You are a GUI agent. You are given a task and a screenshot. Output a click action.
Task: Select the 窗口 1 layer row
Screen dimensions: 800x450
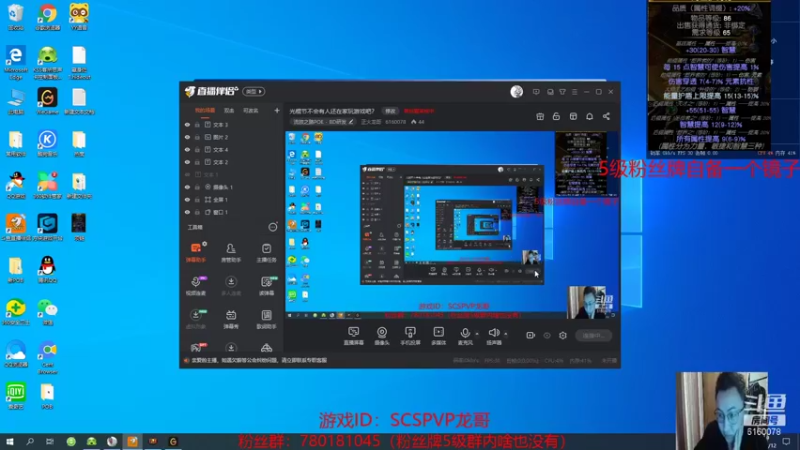tap(231, 212)
